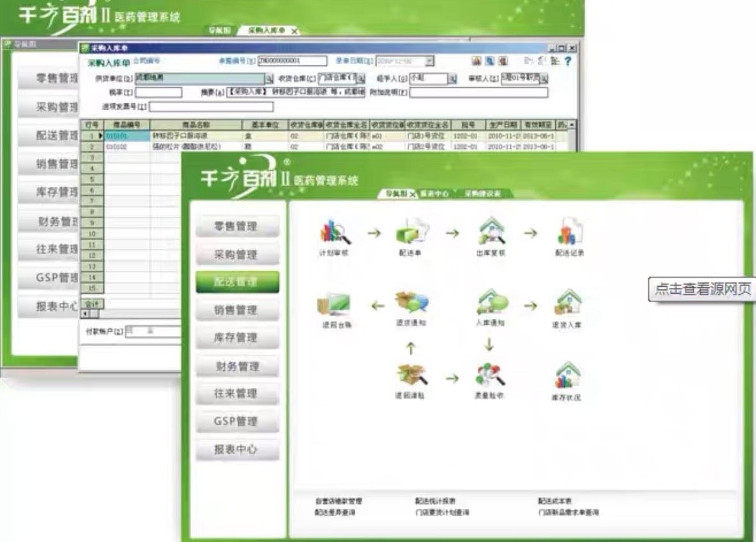The width and height of the screenshot is (756, 542).
Task: Select 库存管理 in front window sidebar
Action: click(x=237, y=338)
